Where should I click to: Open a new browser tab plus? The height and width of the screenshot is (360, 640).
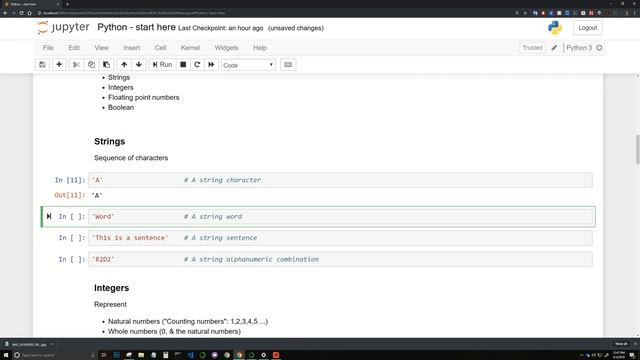tap(67, 4)
